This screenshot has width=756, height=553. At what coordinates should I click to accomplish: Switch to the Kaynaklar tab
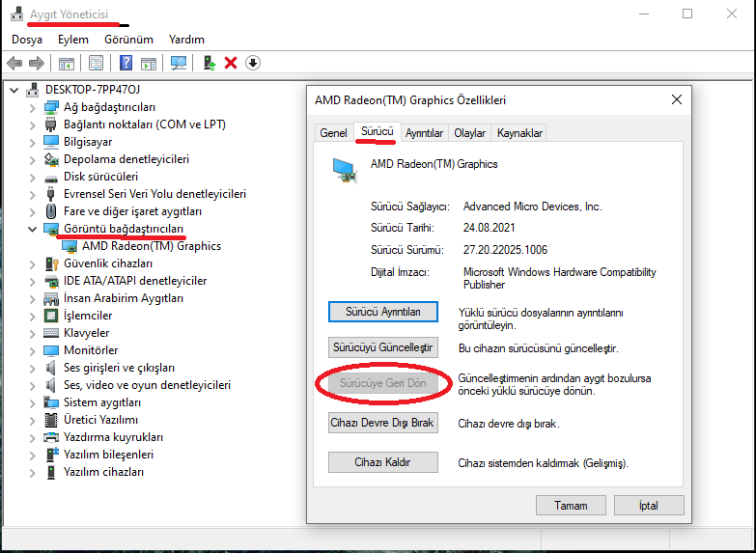click(519, 133)
